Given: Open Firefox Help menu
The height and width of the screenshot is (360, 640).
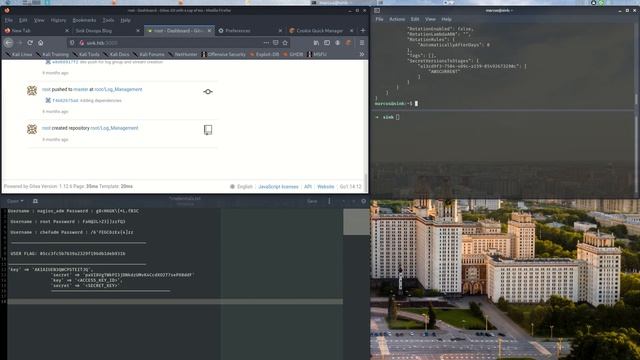Looking at the screenshot, I should [126, 20].
